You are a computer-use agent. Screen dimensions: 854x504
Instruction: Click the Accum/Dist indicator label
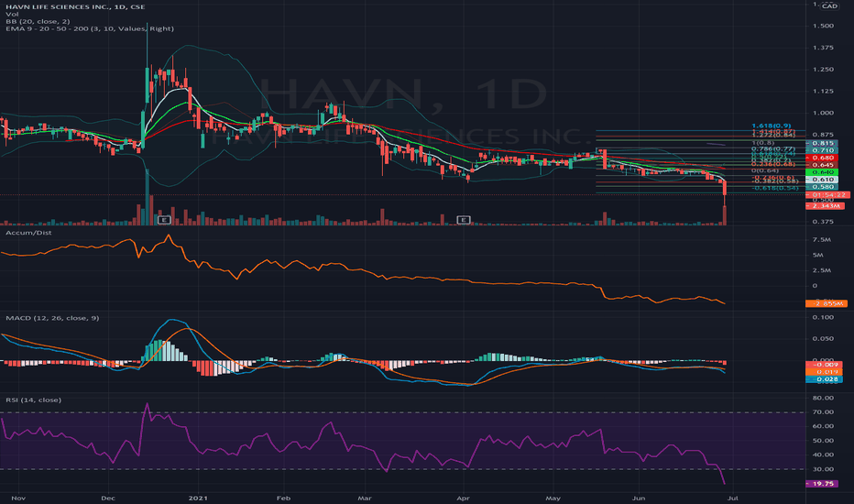28,233
